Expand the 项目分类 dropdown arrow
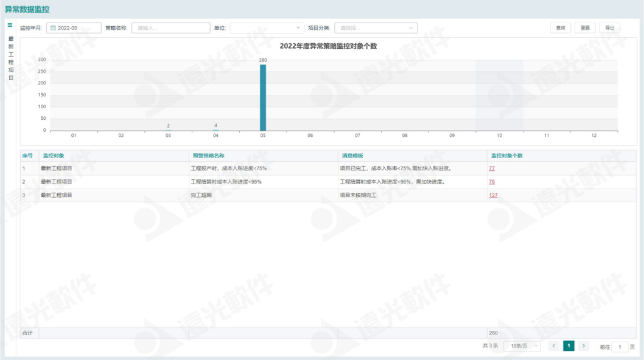The height and width of the screenshot is (360, 644). [x=411, y=27]
